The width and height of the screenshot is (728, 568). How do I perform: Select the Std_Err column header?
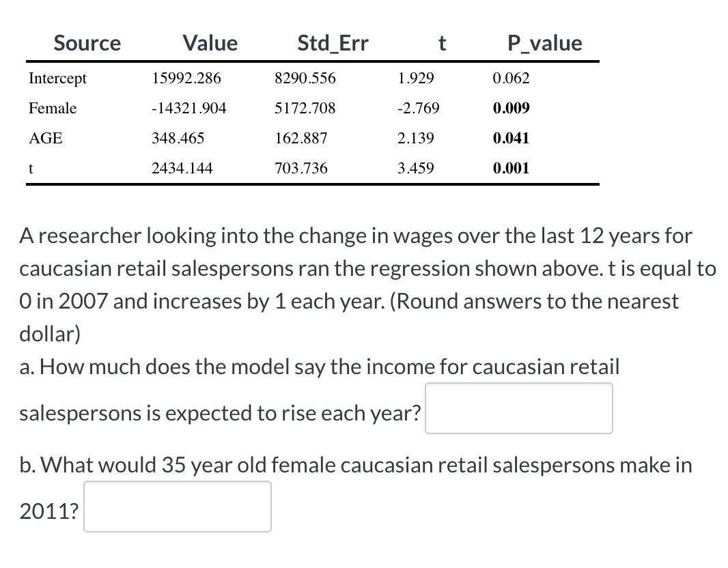[333, 42]
